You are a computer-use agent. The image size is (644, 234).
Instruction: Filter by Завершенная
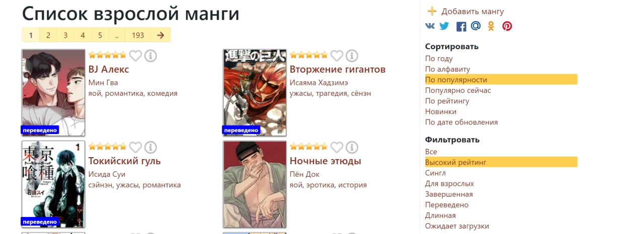click(449, 194)
